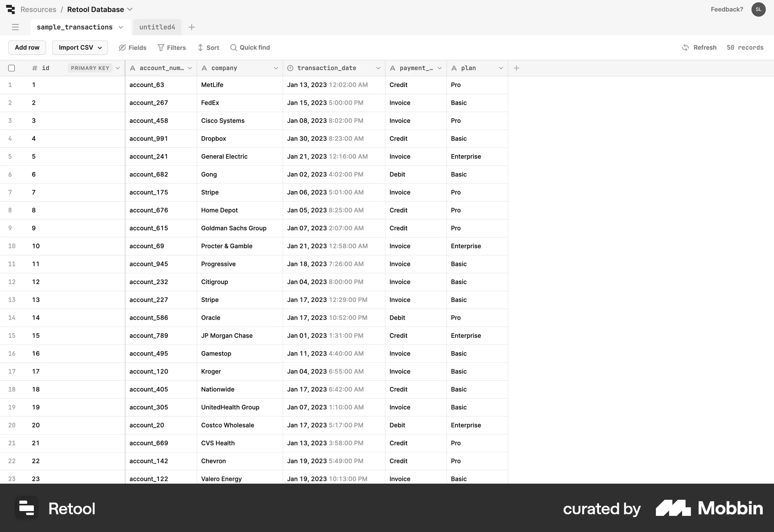774x532 pixels.
Task: Open the sidebar hamburger menu
Action: coord(16,27)
